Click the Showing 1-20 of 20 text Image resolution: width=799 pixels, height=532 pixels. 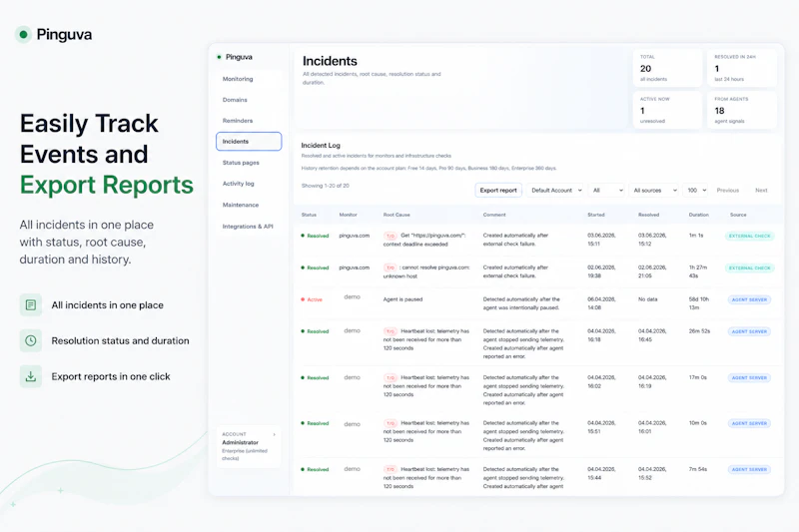(326, 186)
